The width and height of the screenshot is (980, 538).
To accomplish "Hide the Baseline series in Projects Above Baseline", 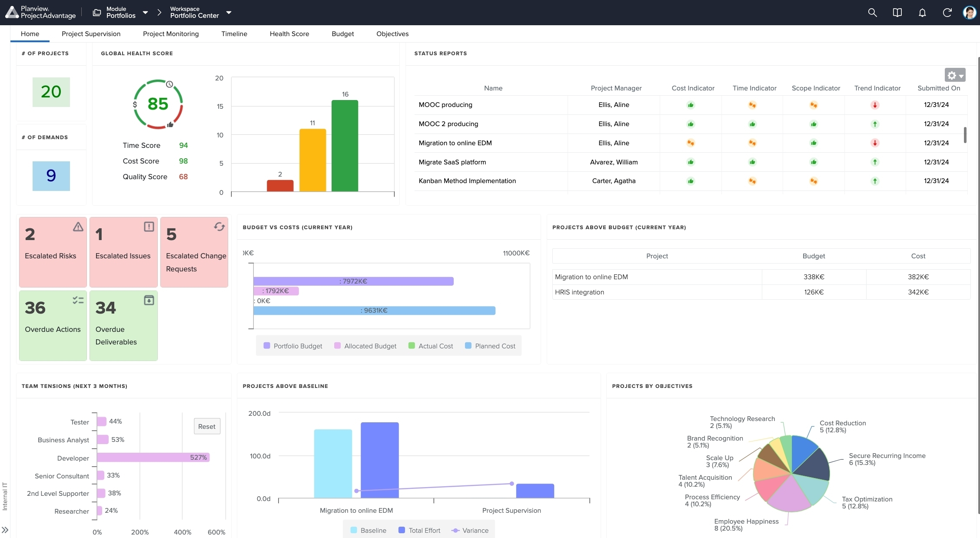I will click(x=368, y=530).
